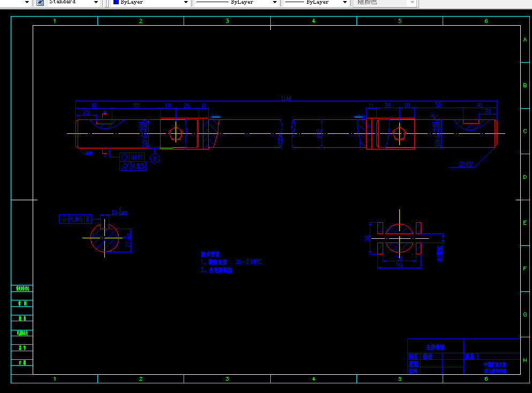The image size is (532, 393).
Task: Click zone number 5 on bottom border
Action: coord(400,379)
